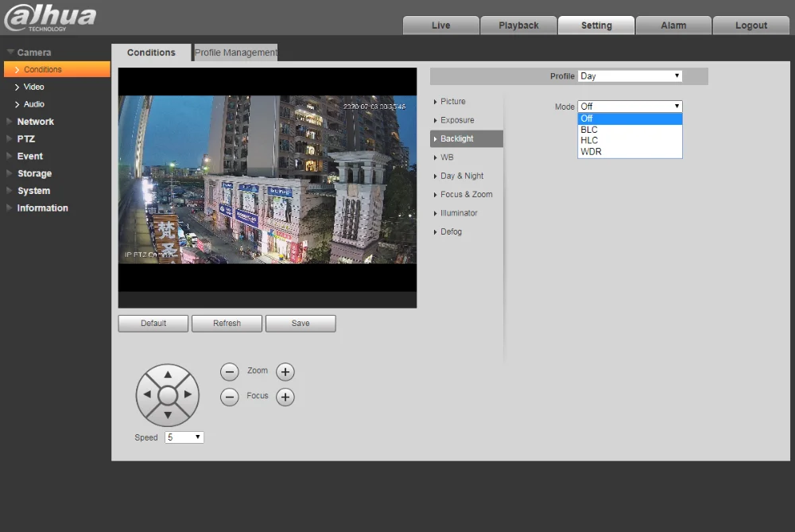Click the Save button
The height and width of the screenshot is (532, 795).
click(301, 323)
